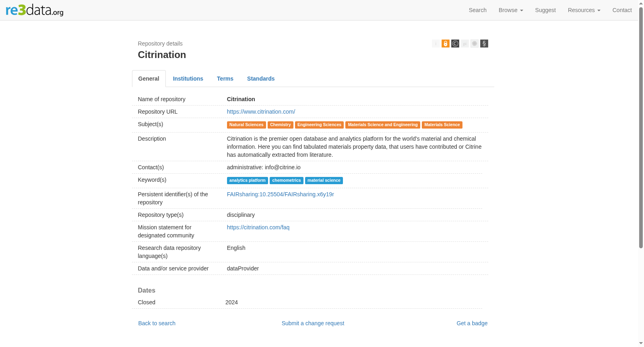Click the contact text 'administrative: info@citrine.io'

click(264, 167)
